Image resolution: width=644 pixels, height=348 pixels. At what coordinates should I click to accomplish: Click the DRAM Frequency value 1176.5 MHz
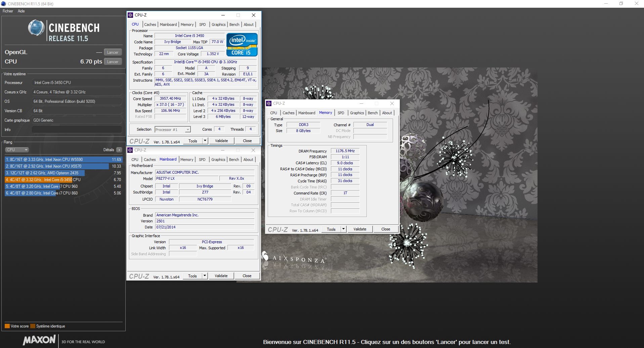345,151
